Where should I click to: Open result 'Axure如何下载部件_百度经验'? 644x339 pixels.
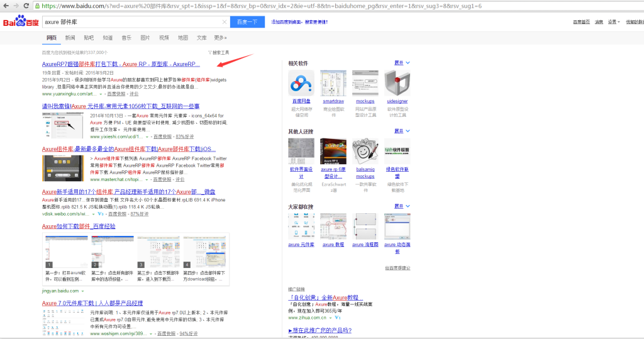tap(79, 226)
